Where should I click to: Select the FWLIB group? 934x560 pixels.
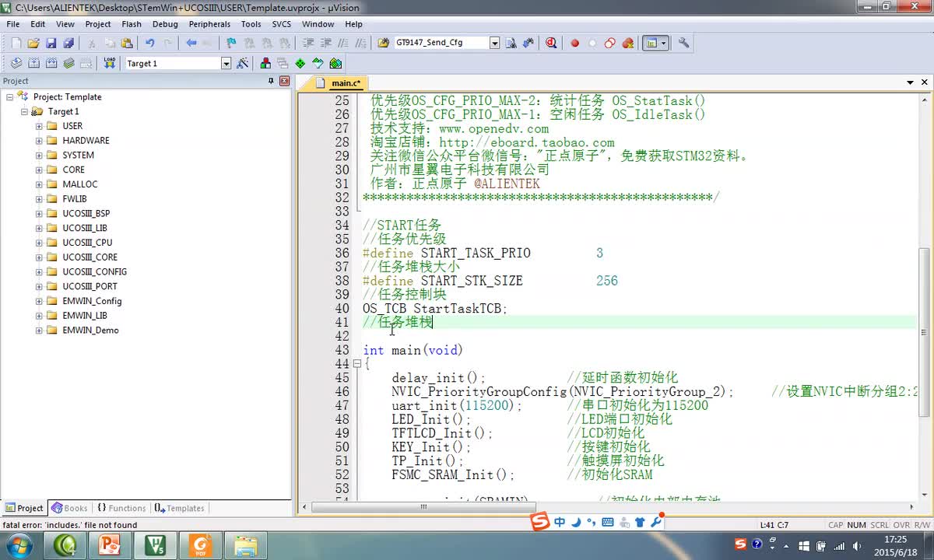tap(75, 199)
